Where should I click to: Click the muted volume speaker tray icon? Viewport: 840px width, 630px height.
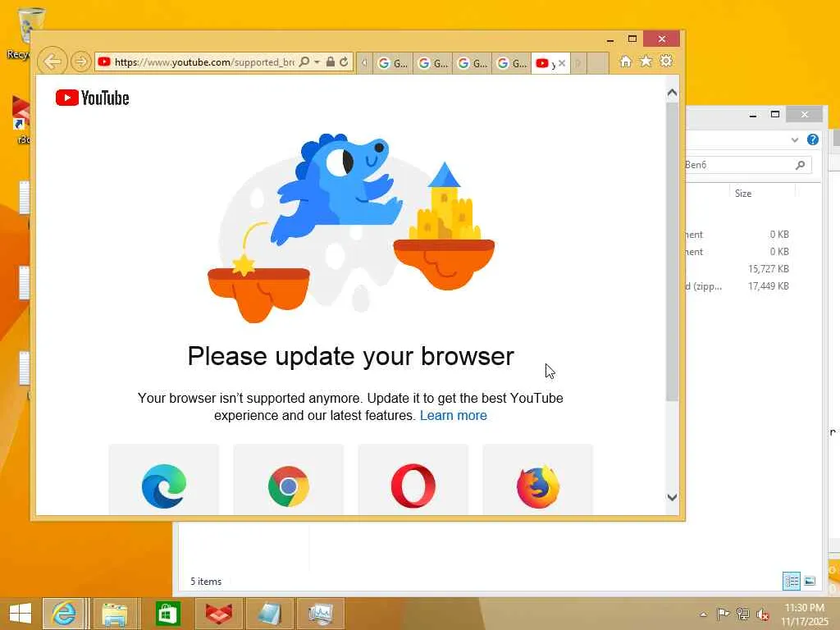pyautogui.click(x=762, y=614)
